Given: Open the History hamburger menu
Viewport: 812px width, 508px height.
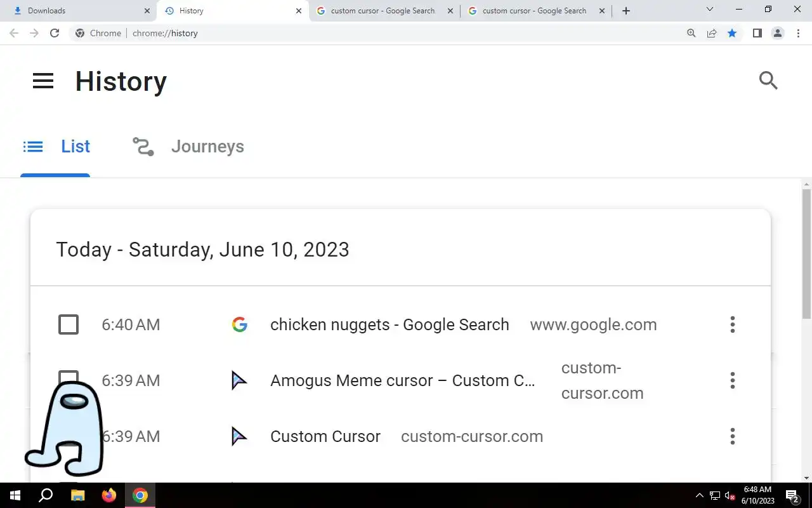Looking at the screenshot, I should [43, 81].
